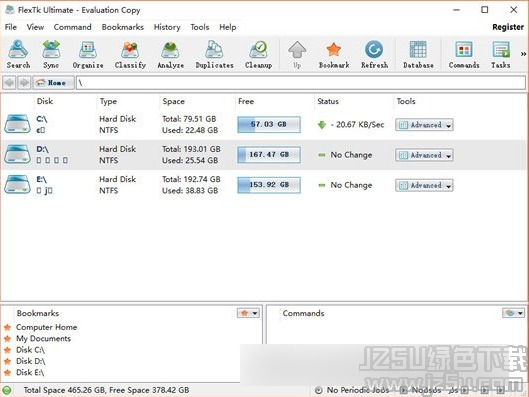
Task: Refresh the disk list
Action: [x=374, y=54]
